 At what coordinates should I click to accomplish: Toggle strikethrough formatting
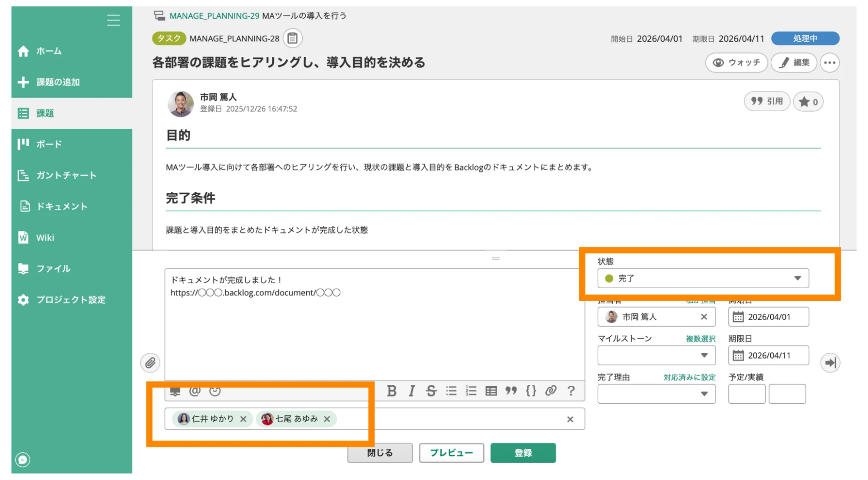tap(431, 391)
